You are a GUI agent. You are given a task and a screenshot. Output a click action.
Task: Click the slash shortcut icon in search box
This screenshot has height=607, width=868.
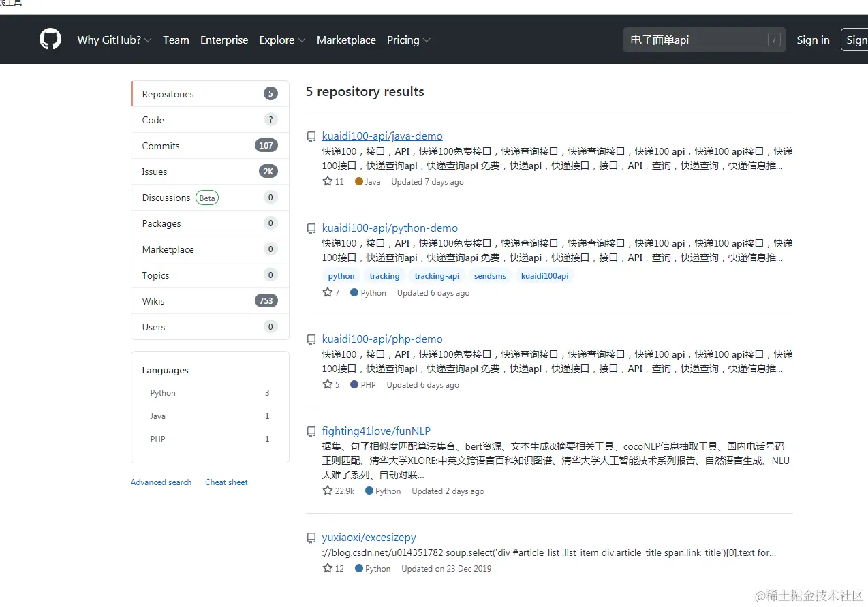(x=774, y=40)
